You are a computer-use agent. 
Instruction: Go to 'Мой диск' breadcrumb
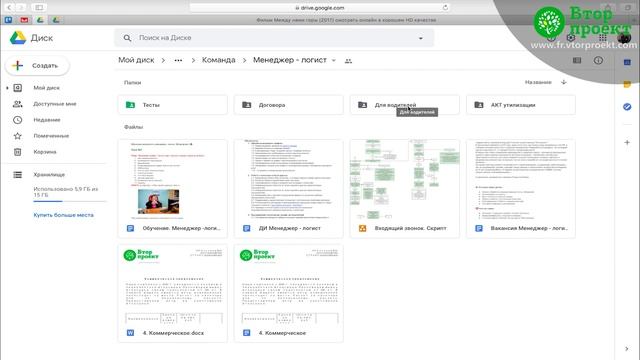(136, 60)
